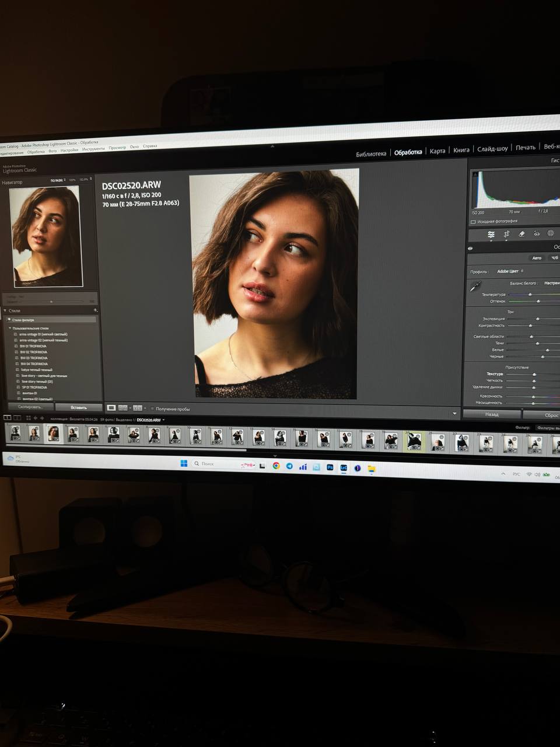Activate the Red Eye correction tool
Screen dimensions: 560x747
pos(536,234)
